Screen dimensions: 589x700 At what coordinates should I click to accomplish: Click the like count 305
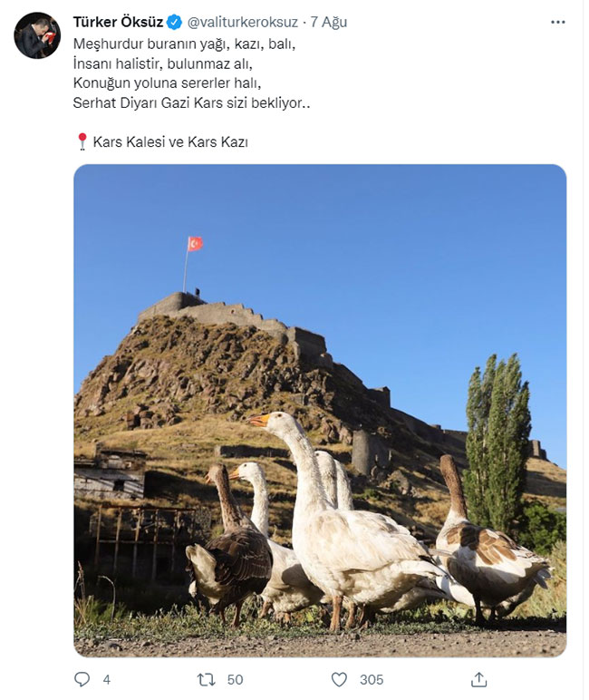pos(372,679)
